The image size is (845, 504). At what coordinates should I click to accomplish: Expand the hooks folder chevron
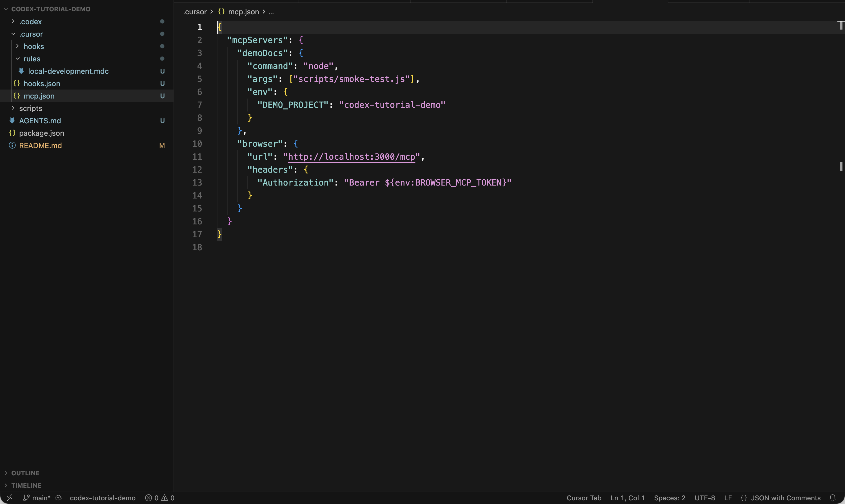(x=17, y=46)
